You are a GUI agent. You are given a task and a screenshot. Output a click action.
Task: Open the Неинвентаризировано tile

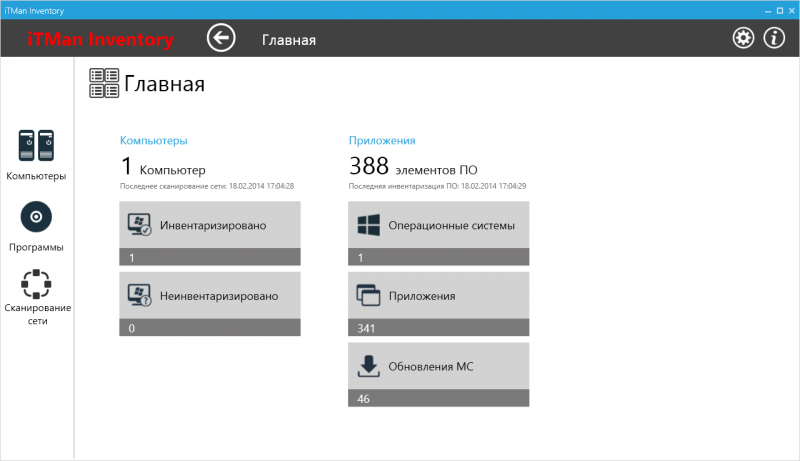click(210, 304)
